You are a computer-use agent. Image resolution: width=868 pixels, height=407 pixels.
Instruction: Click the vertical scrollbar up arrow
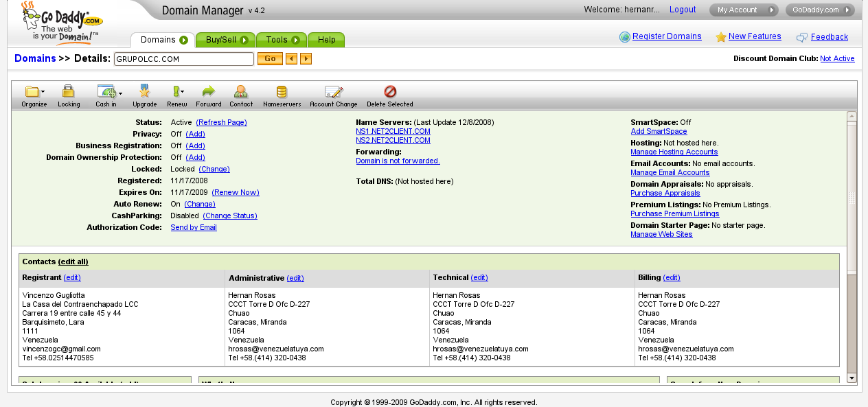(852, 116)
